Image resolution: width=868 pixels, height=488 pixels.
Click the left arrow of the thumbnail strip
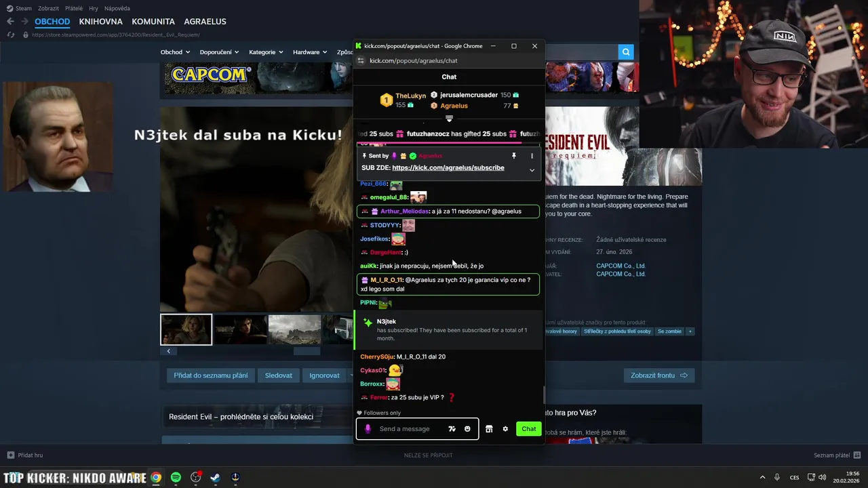click(x=168, y=351)
